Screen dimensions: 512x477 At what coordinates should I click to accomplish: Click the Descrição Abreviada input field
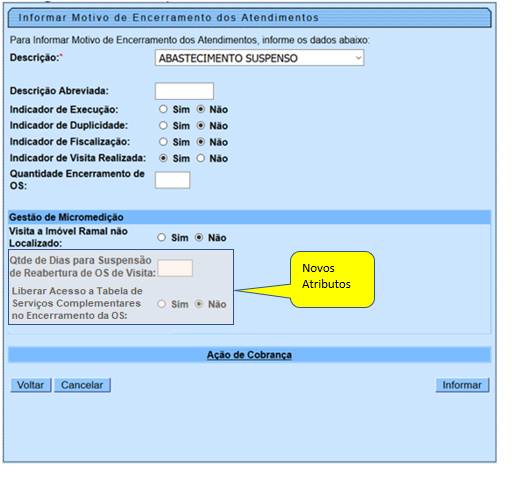(x=184, y=91)
